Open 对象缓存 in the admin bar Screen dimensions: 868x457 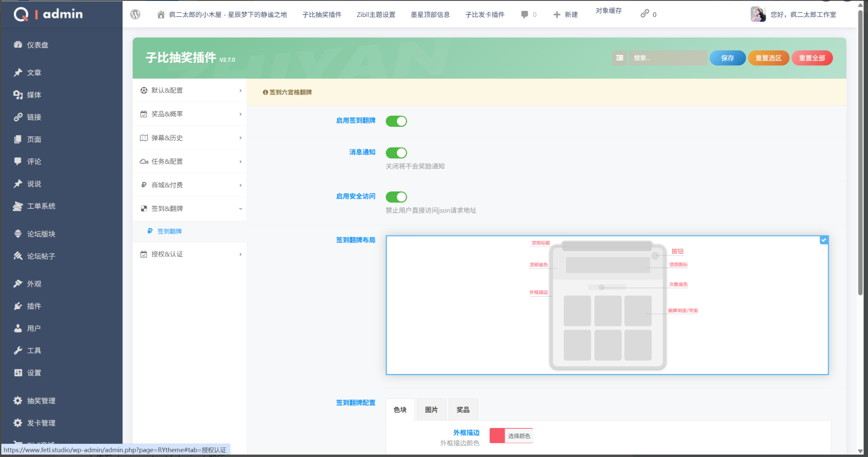tap(608, 10)
